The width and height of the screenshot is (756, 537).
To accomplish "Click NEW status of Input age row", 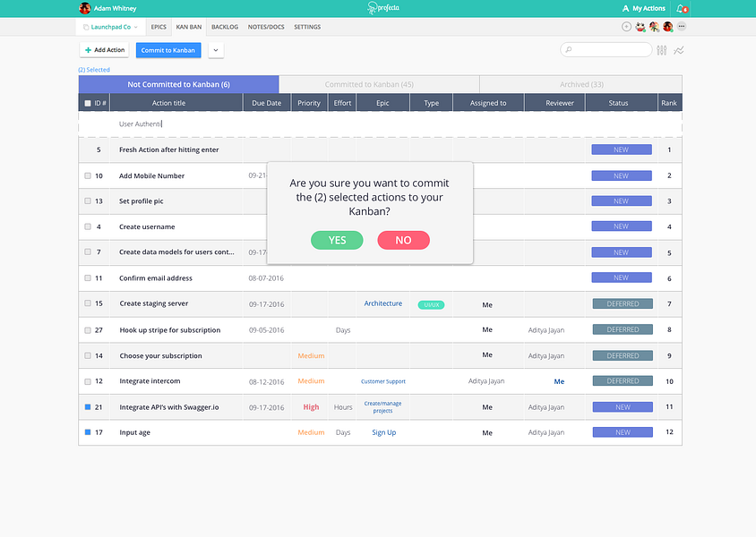I will click(623, 432).
